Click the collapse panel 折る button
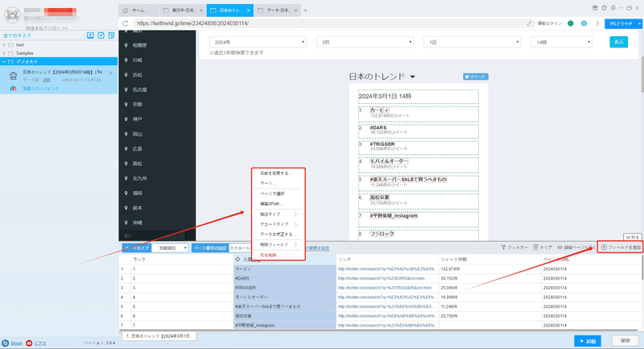The width and height of the screenshot is (644, 349). pos(633,237)
